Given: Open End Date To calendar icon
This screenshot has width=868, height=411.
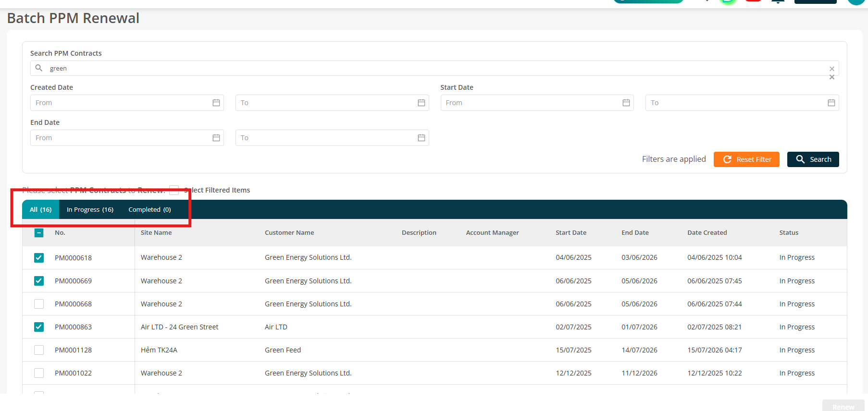Looking at the screenshot, I should 422,138.
